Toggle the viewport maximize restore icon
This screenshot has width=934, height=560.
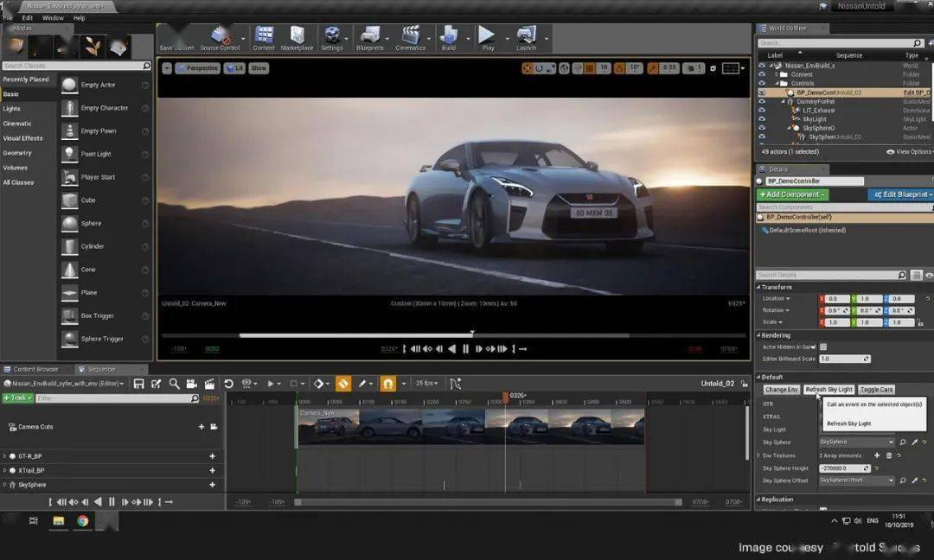pos(713,68)
